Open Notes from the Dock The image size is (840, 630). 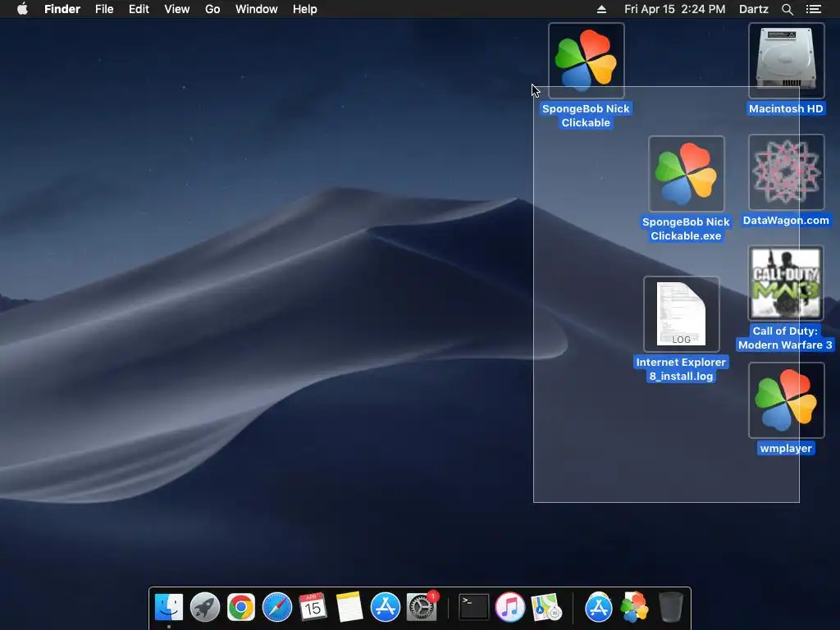349,607
